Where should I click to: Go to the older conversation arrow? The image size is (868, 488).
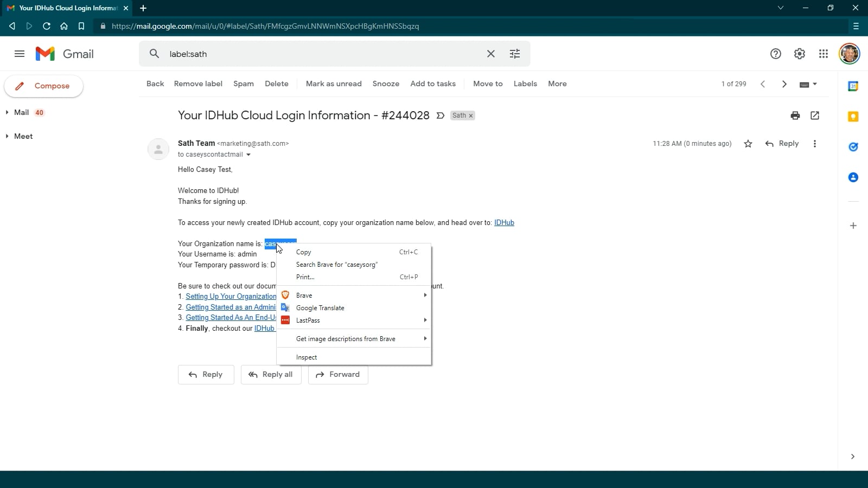tap(784, 84)
